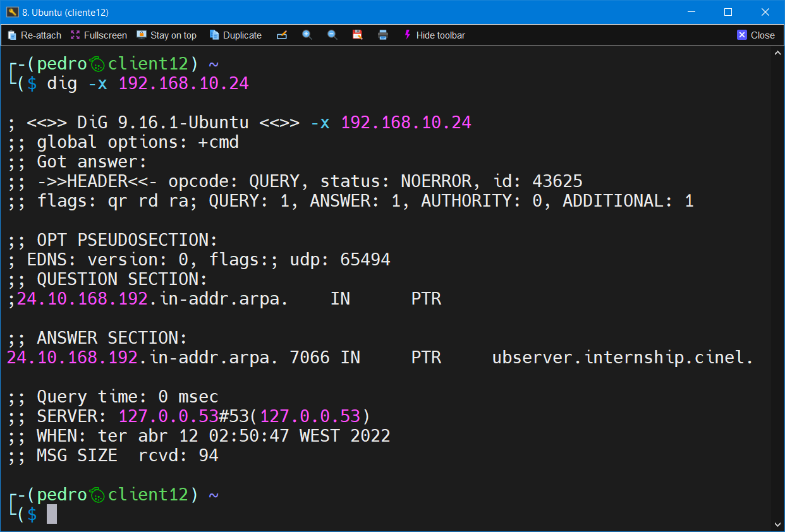Click the scrollbar down arrow

pos(777,524)
